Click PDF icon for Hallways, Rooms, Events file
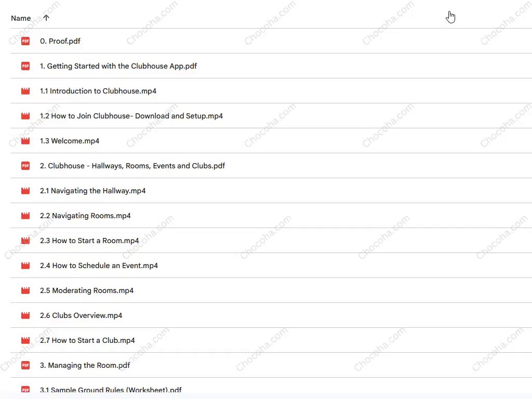The height and width of the screenshot is (399, 532). tap(25, 166)
